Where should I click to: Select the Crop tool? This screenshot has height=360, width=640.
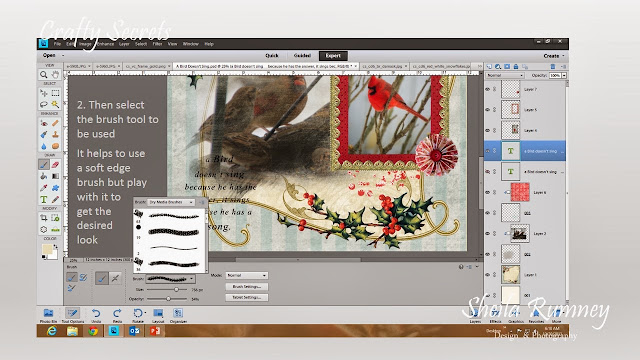[44, 218]
